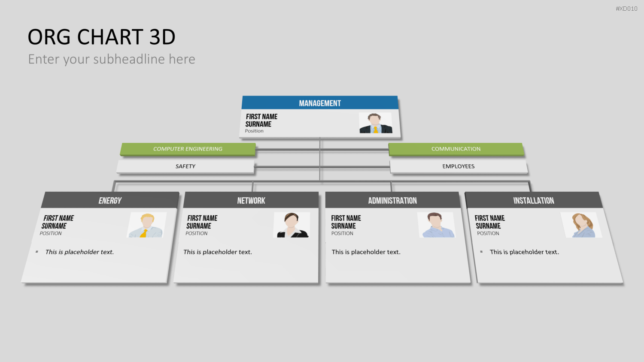Select Management card's FIRST NAME SURNAME text
Screen dimensions: 644x362
coord(261,121)
